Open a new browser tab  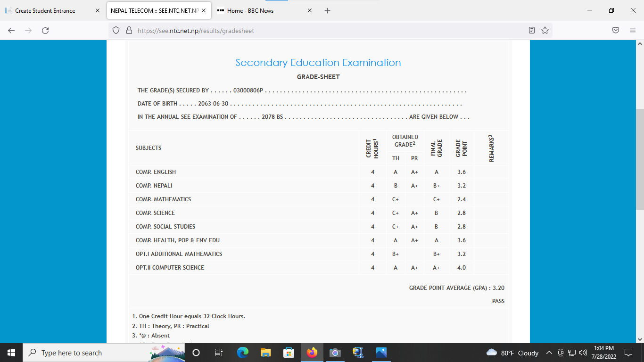pyautogui.click(x=328, y=10)
